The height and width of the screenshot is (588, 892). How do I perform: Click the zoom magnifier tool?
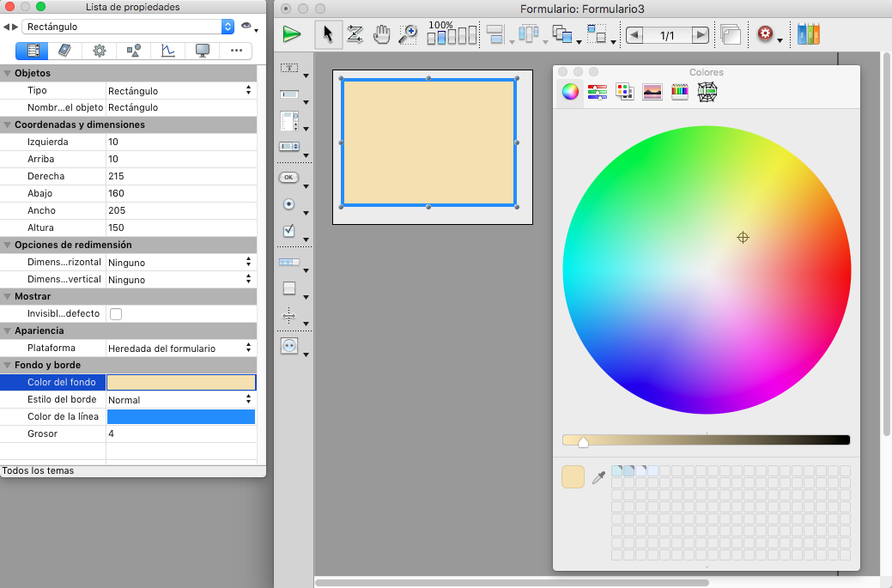point(408,34)
